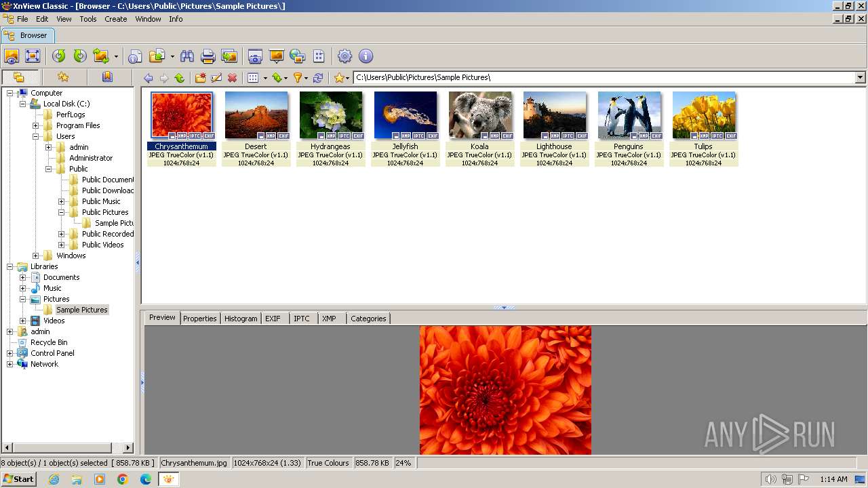Click the red Delete X icon
The image size is (868, 488).
pos(232,78)
